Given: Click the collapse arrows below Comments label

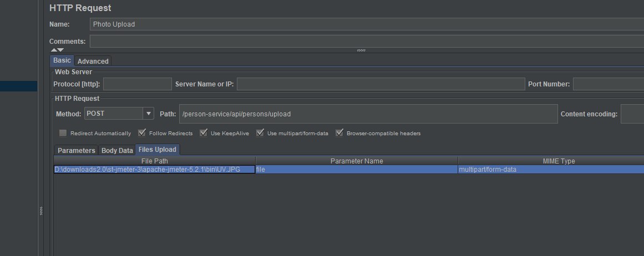Looking at the screenshot, I should coord(57,50).
